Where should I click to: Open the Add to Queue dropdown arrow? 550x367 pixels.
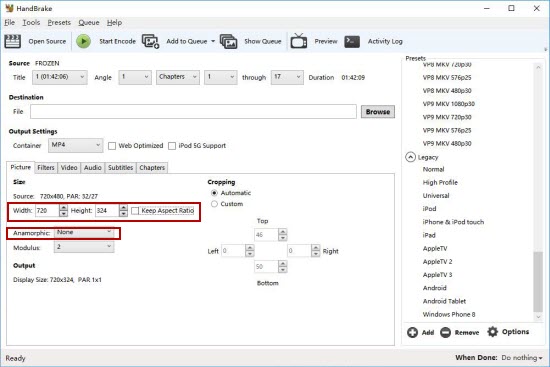tap(213, 41)
